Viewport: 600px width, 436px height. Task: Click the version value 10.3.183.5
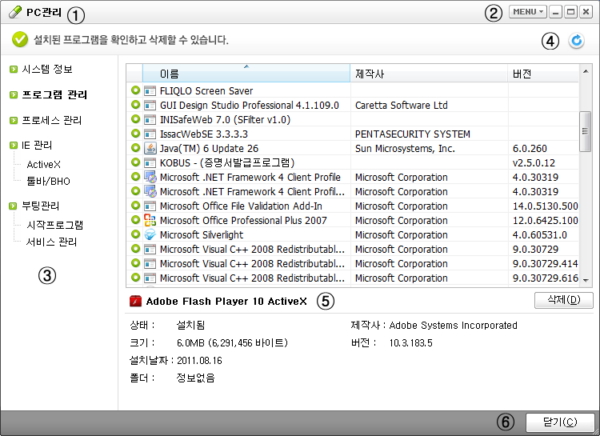coord(411,343)
